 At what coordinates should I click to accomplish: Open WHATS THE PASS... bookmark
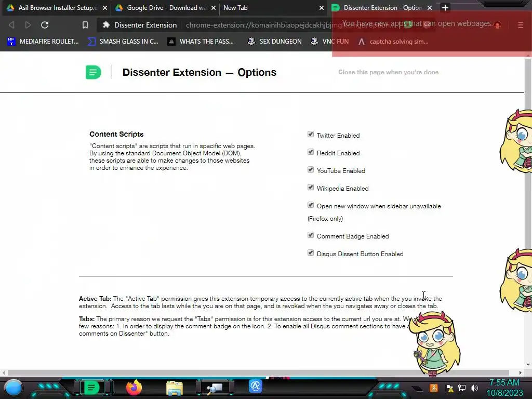point(201,42)
